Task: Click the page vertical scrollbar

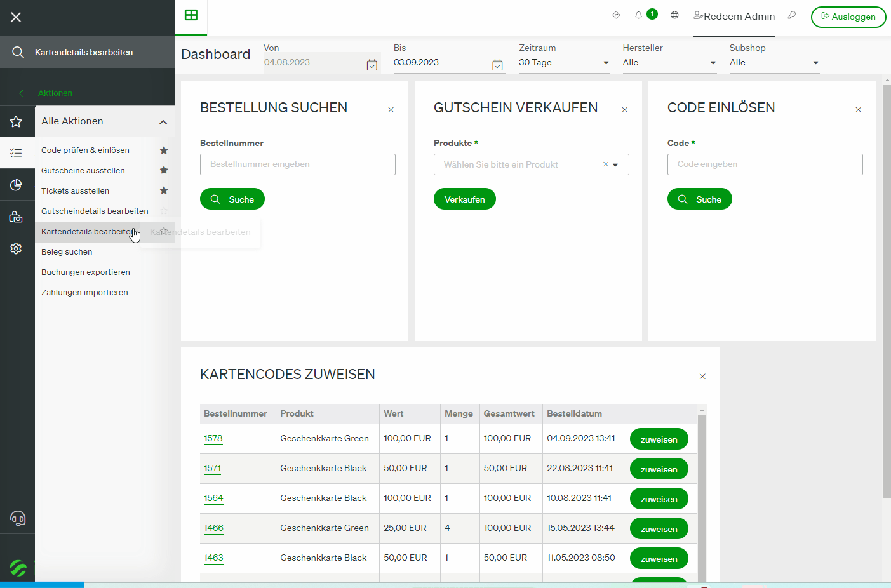Action: [887, 292]
